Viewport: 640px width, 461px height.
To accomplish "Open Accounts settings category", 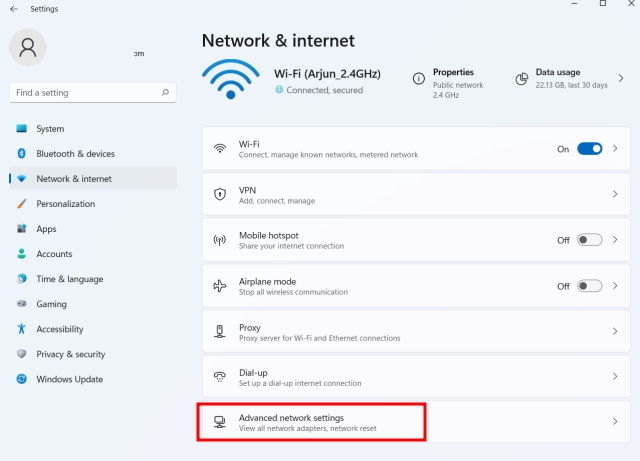I will tap(93, 254).
